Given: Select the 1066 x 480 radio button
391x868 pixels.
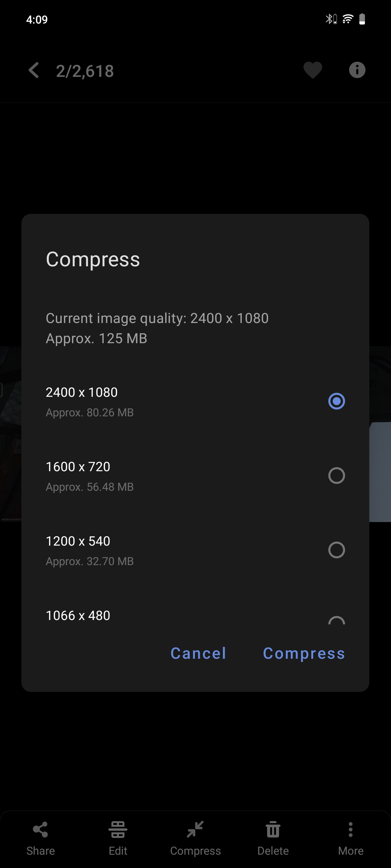Looking at the screenshot, I should click(336, 620).
